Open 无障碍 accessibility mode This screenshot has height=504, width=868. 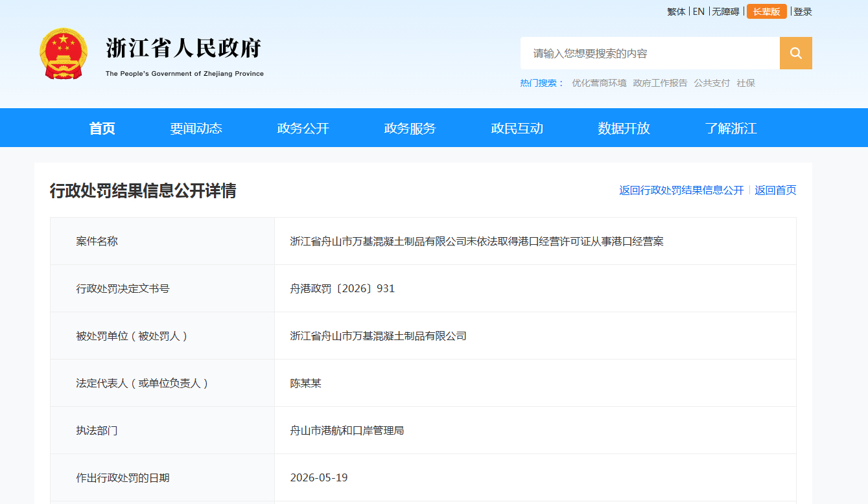click(725, 12)
